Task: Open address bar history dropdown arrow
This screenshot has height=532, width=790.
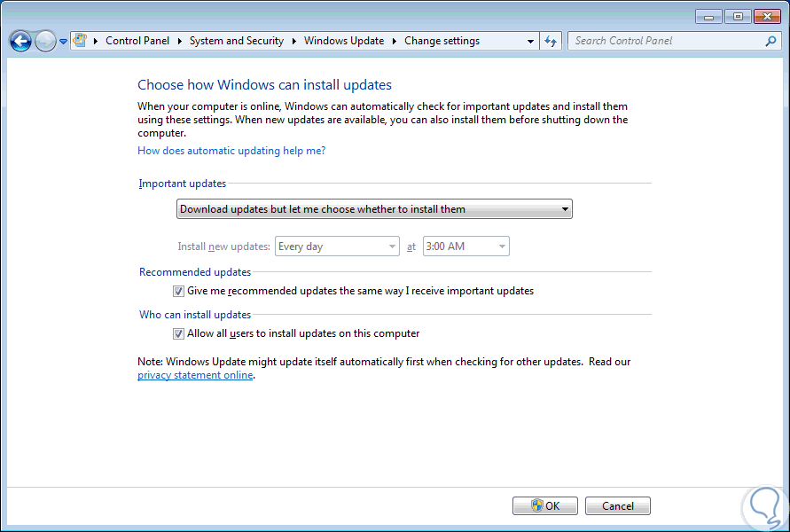Action: (x=530, y=42)
